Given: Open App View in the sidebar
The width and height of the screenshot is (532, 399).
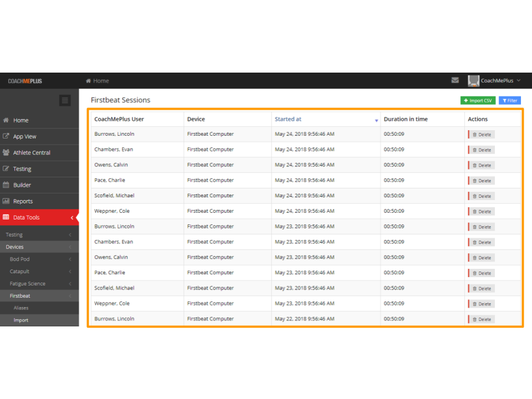Looking at the screenshot, I should pos(39,136).
